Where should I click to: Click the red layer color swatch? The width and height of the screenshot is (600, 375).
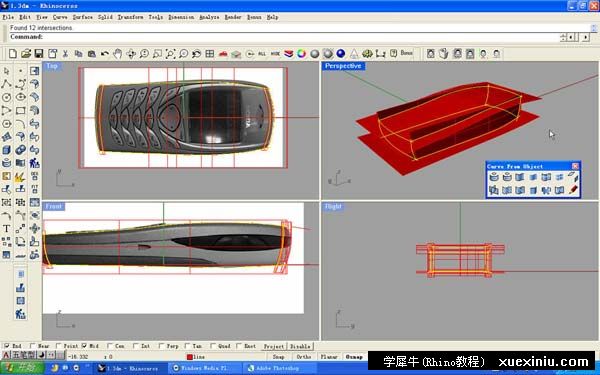189,357
